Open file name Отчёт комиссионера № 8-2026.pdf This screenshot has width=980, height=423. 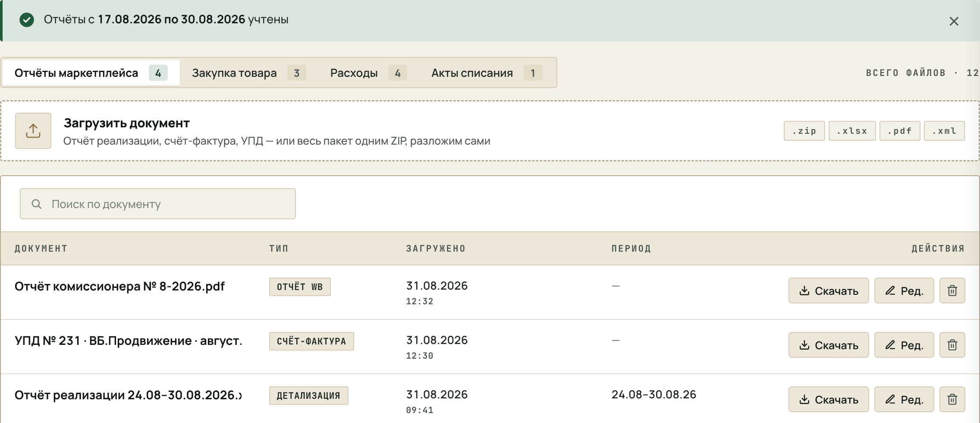[119, 286]
